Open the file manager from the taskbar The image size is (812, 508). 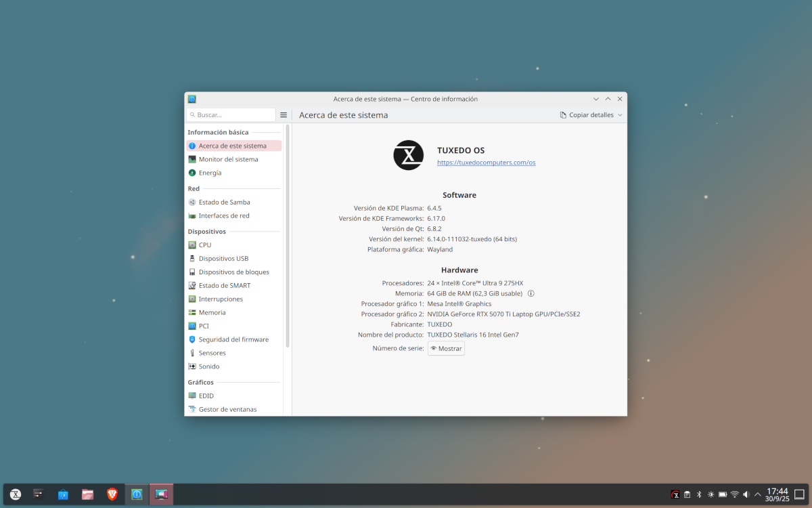click(87, 494)
